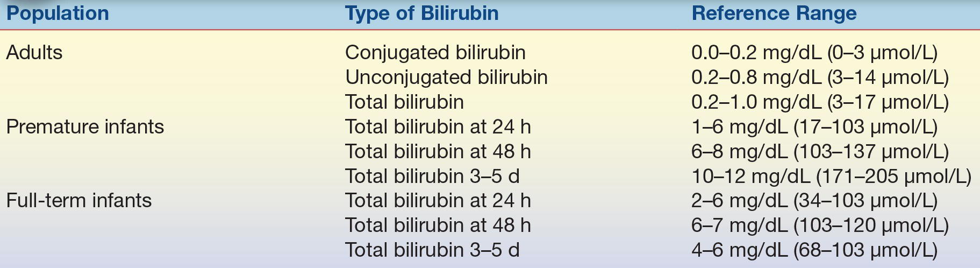Select the 2–6 mg/dL (34–103 µmol/L) range
980x268 pixels.
pyautogui.click(x=814, y=201)
